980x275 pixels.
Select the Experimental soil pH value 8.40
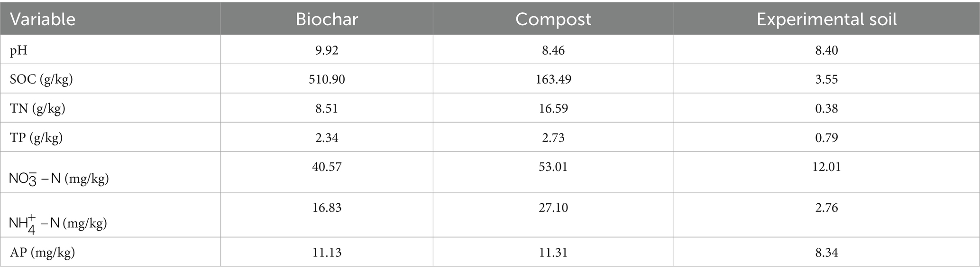pos(826,50)
